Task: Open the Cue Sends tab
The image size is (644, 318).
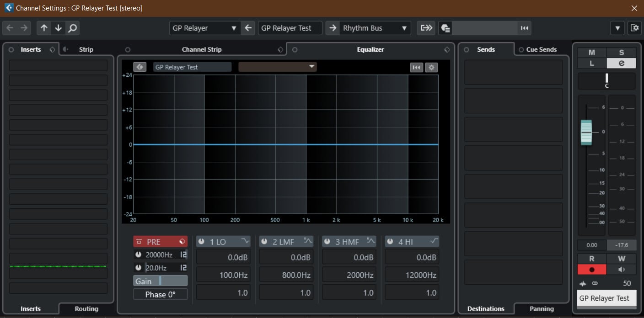Action: (x=541, y=49)
